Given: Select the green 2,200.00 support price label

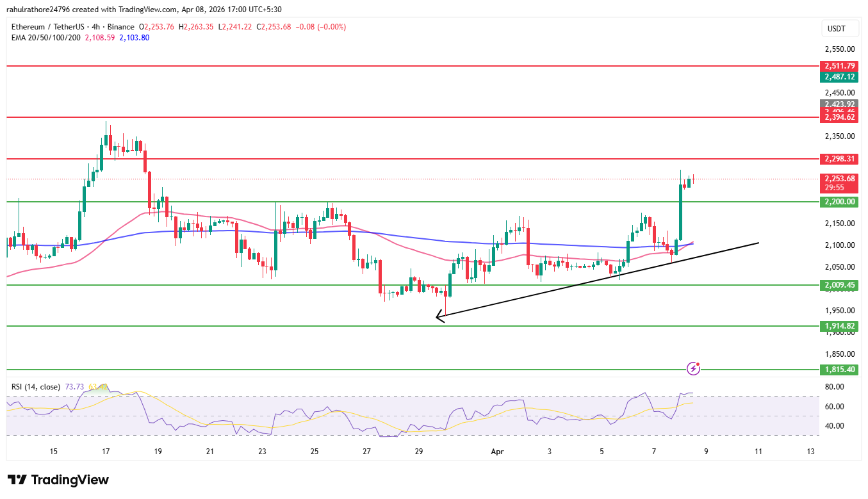Looking at the screenshot, I should 839,202.
